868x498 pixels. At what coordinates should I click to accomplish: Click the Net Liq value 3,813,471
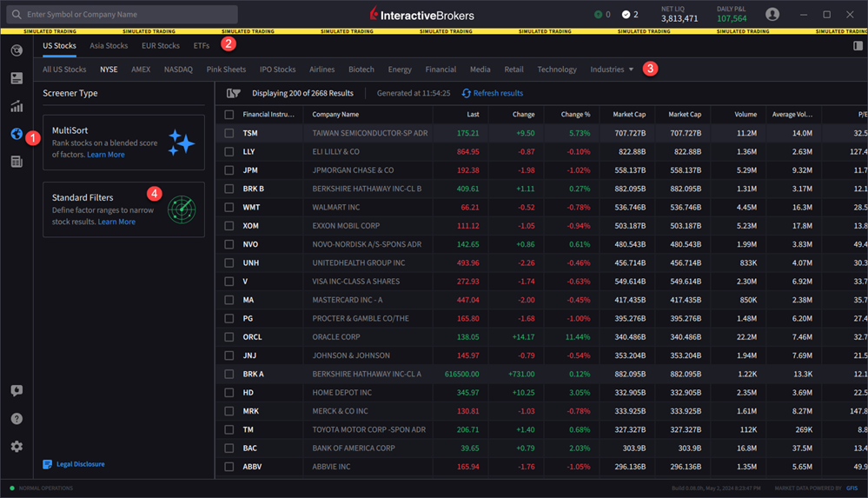click(679, 19)
